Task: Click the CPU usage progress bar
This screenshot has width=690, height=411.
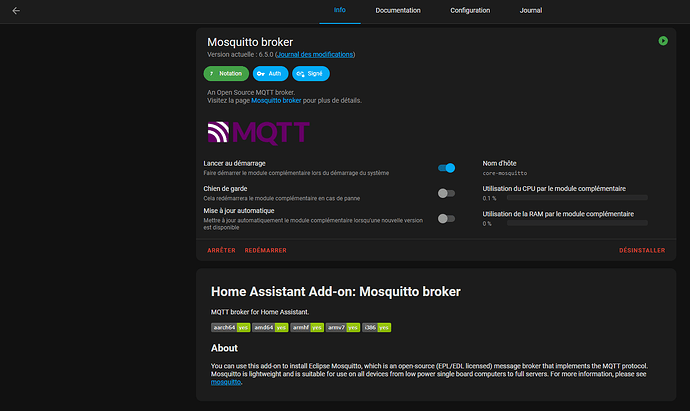Action: click(x=577, y=198)
